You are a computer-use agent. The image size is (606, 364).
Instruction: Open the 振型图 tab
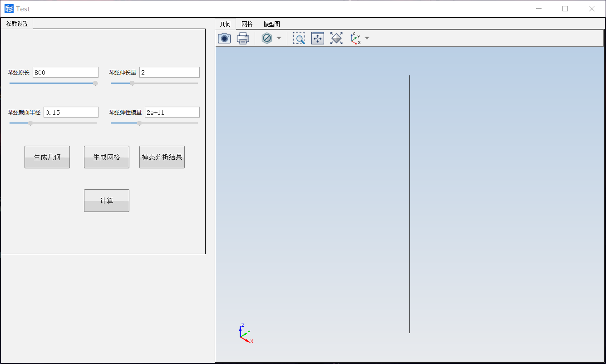pyautogui.click(x=271, y=24)
